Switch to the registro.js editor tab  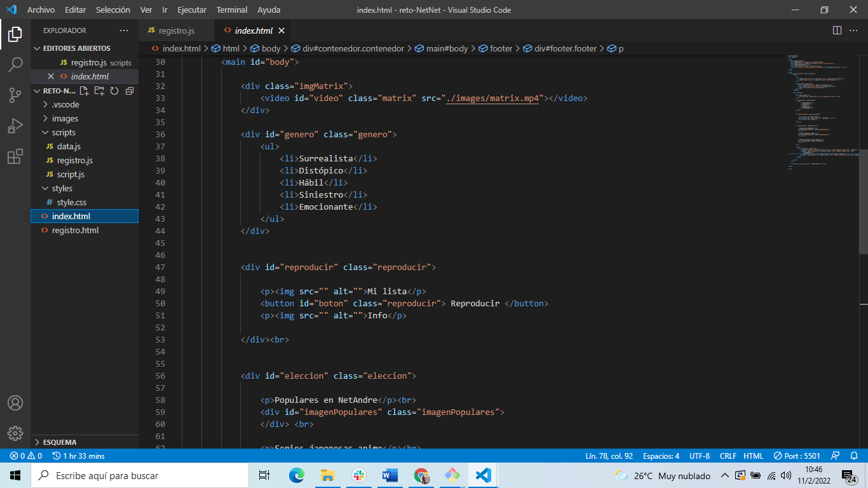point(177,30)
